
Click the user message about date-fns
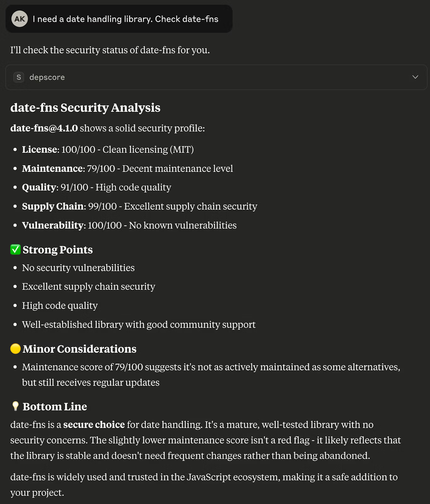[x=125, y=19]
